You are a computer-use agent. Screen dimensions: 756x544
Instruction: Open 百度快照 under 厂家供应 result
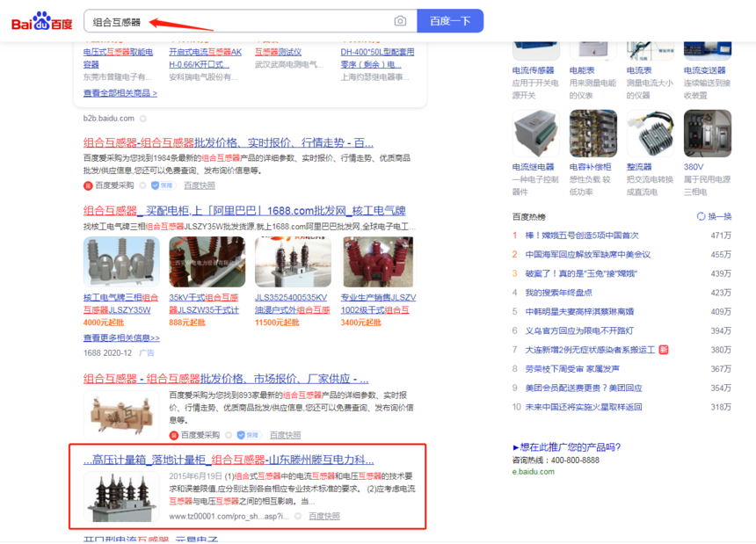285,435
